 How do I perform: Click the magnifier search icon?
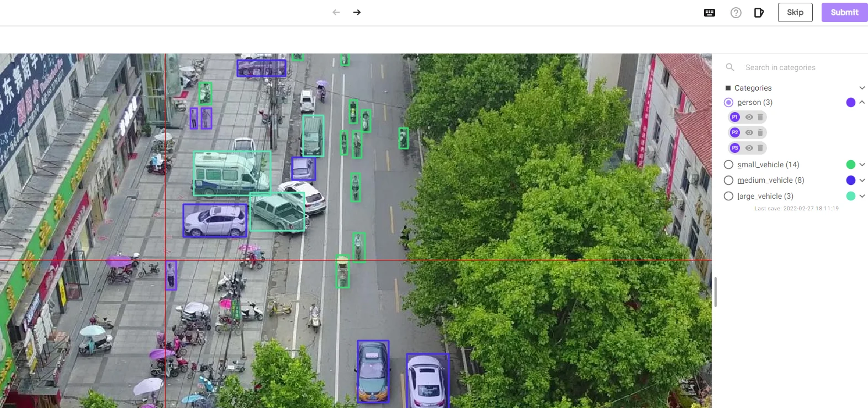(x=730, y=67)
